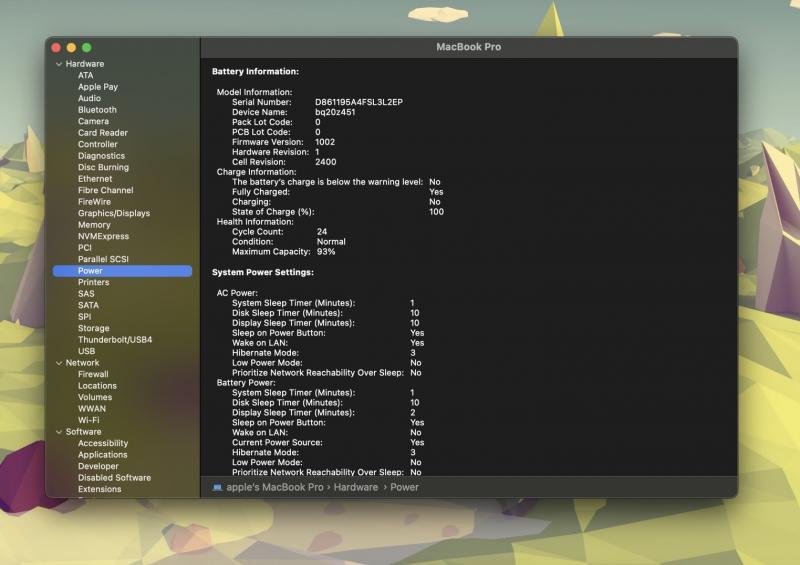Viewport: 800px width, 565px height.
Task: Select Fibre Channel in the sidebar
Action: point(106,190)
